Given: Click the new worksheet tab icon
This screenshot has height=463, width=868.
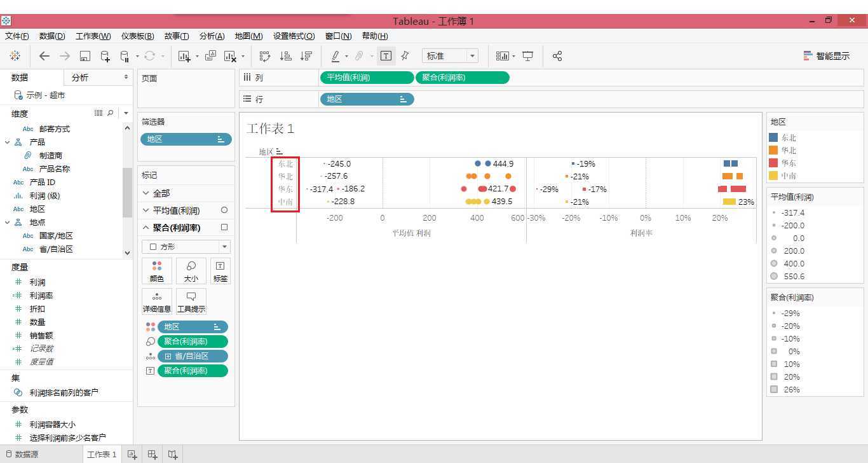Looking at the screenshot, I should click(132, 454).
